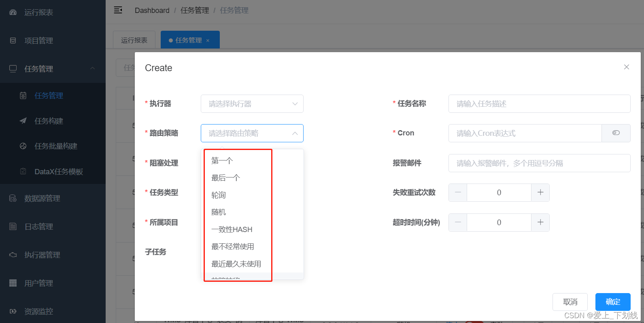The image size is (644, 323).
Task: Click the 超时时间(分钟) number field
Action: coord(499,222)
